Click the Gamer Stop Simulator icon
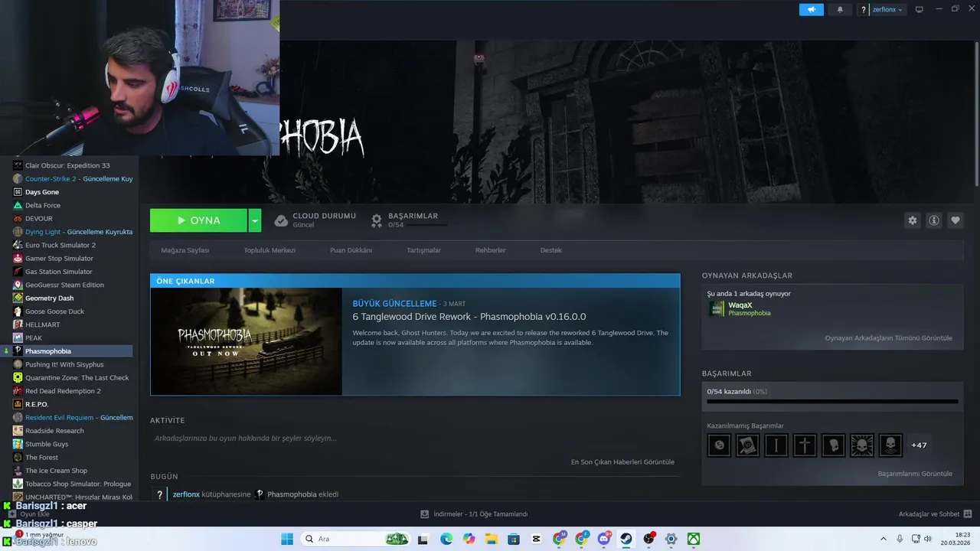Screen dimensions: 980x551 (18, 259)
